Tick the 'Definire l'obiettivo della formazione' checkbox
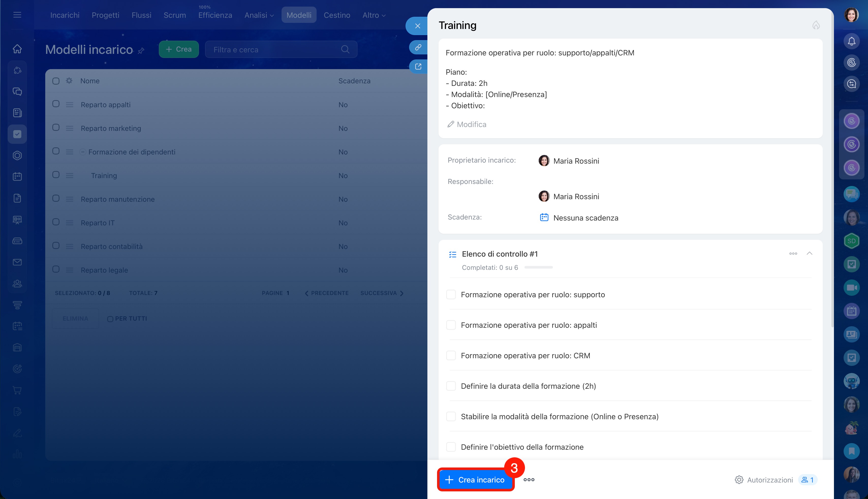The height and width of the screenshot is (499, 868). pyautogui.click(x=451, y=447)
